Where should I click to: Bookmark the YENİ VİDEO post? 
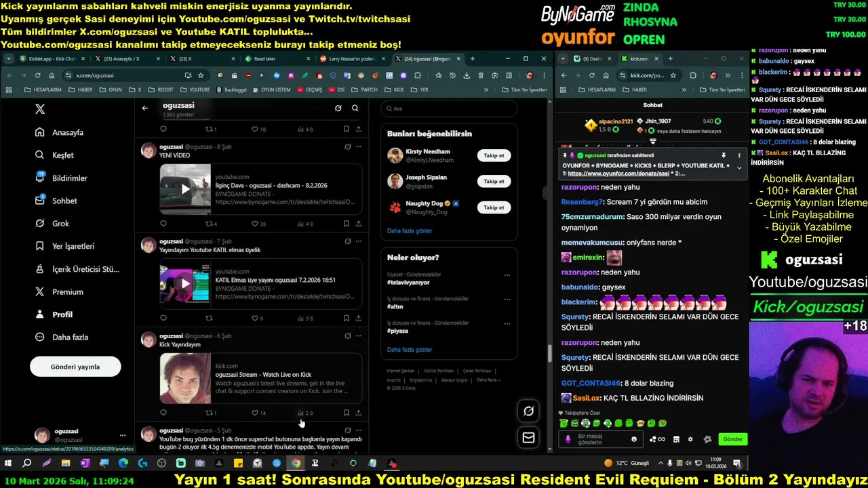coord(346,223)
